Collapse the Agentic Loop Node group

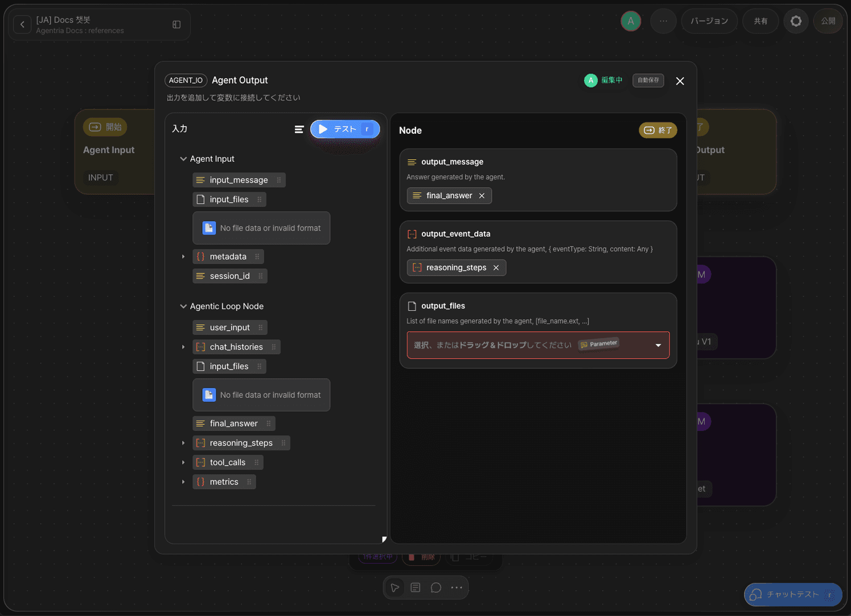183,306
